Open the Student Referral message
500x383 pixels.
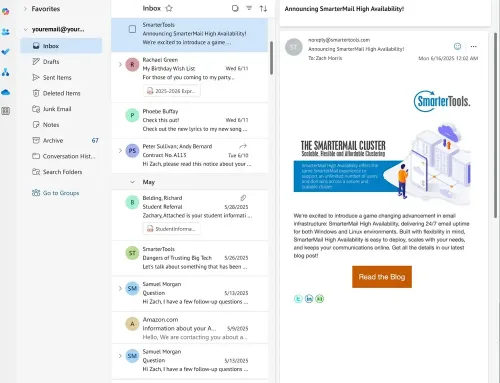[190, 215]
